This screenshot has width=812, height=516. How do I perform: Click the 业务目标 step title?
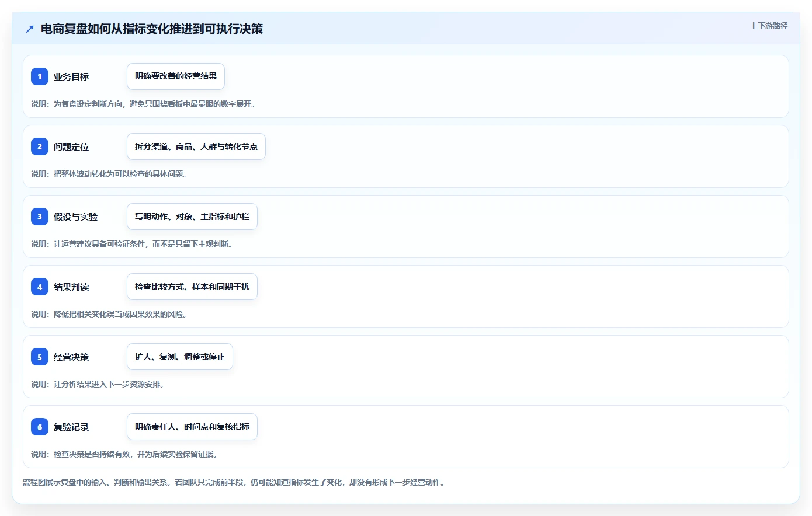coord(71,76)
